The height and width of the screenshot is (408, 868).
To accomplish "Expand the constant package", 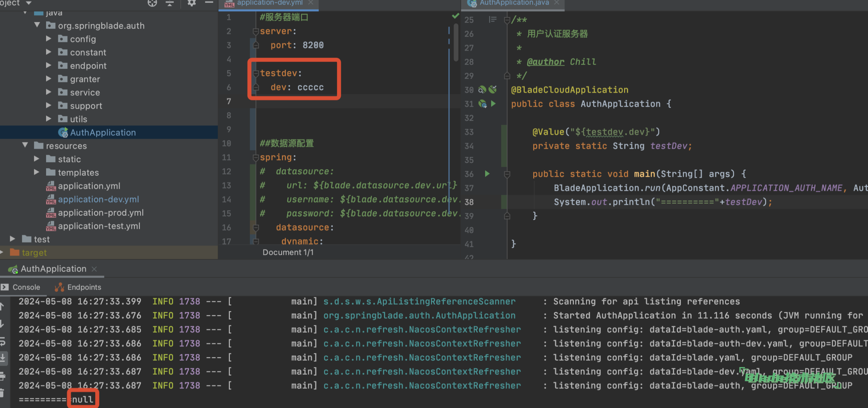I will (x=48, y=52).
